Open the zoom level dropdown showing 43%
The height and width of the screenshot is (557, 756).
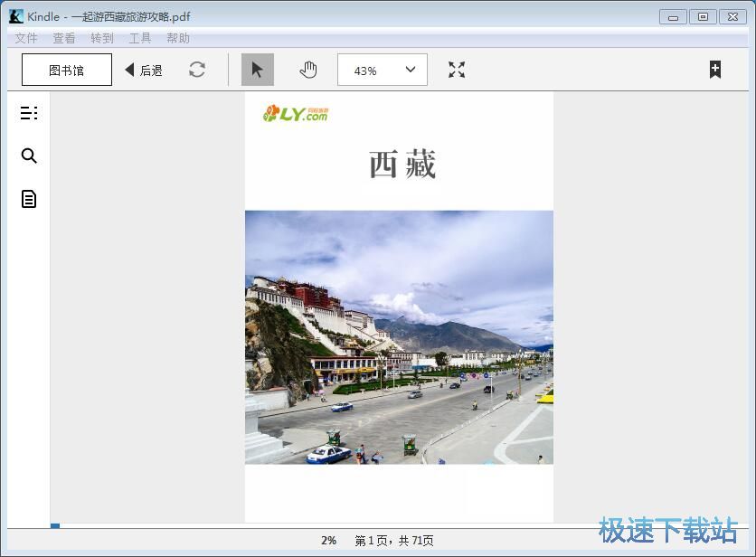pyautogui.click(x=382, y=69)
